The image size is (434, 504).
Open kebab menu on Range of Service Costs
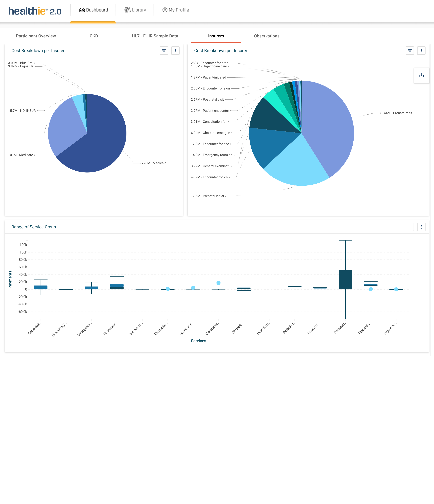pos(421,227)
